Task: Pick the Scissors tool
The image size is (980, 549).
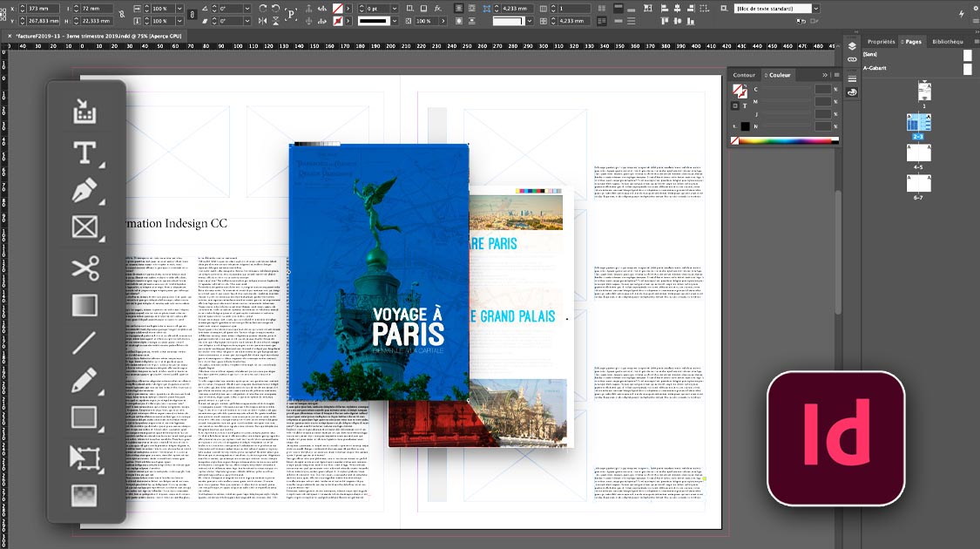Action: click(84, 268)
